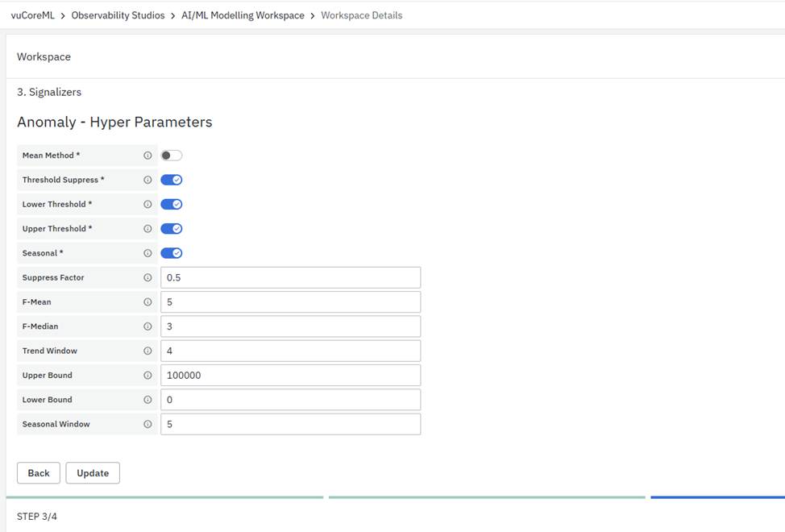This screenshot has height=532, width=785.
Task: Click the Seasonal info icon
Action: 147,253
